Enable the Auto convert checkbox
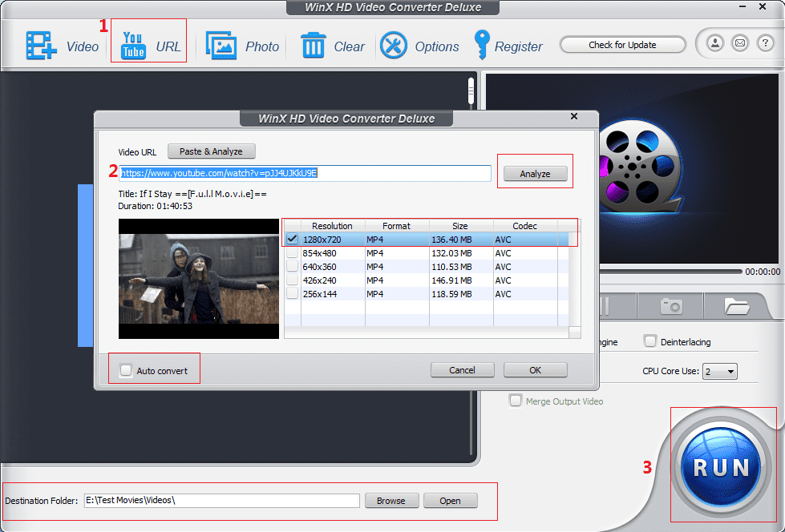 [x=126, y=370]
